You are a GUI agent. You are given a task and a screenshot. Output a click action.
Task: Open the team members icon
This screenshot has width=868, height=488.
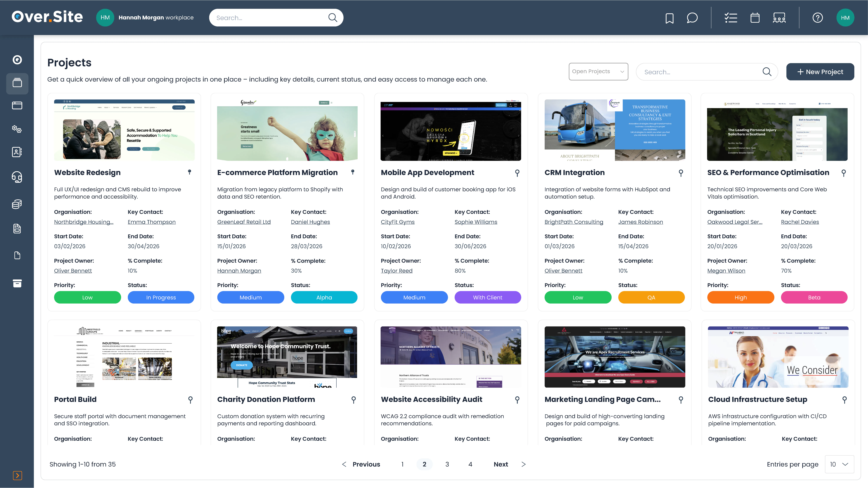[779, 18]
